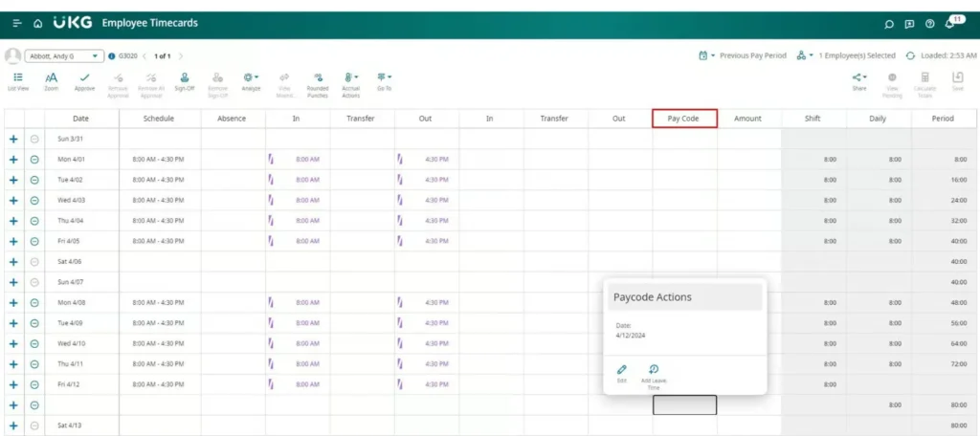Click the Amount column header
The image size is (980, 436).
click(748, 119)
